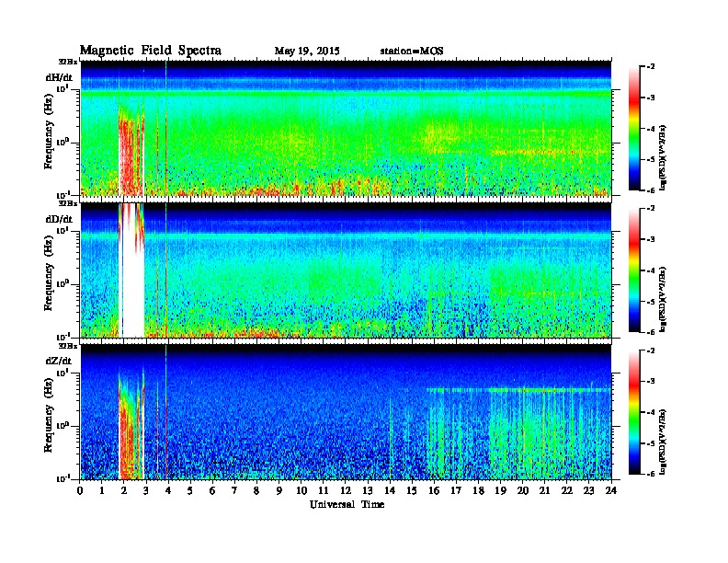Viewport: 728px width, 563px height.
Task: Click the "May 19, 2015" date label
Action: [307, 51]
